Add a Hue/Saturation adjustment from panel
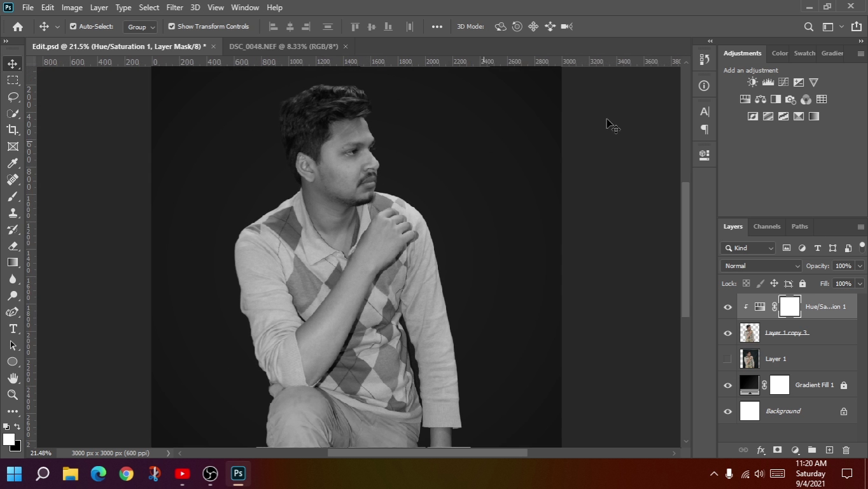 click(x=745, y=99)
